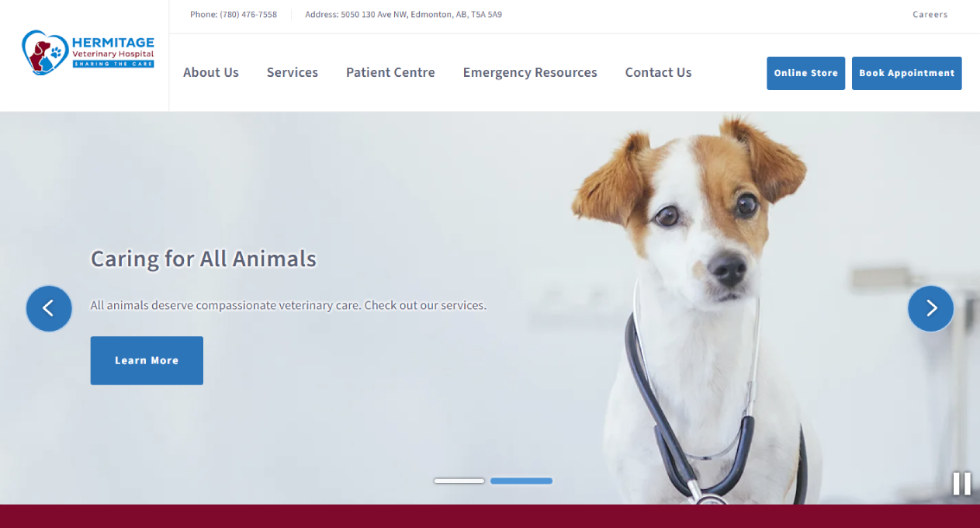Open the Patient Centre menu
Viewport: 980px width, 528px height.
click(x=390, y=72)
